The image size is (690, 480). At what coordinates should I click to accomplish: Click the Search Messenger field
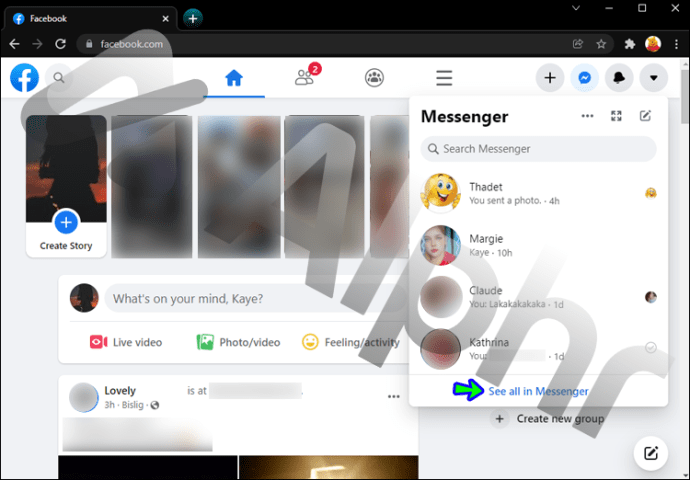coord(538,149)
